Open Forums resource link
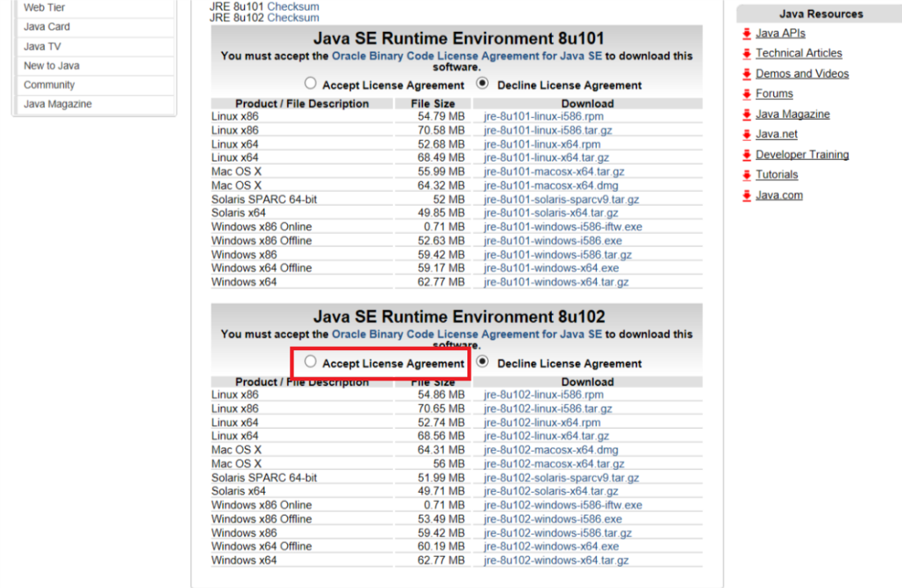The image size is (902, 588). pos(774,93)
